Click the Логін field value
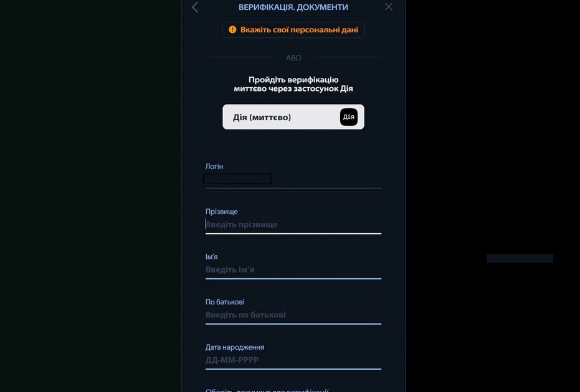Image resolution: width=580 pixels, height=392 pixels. pos(237,179)
